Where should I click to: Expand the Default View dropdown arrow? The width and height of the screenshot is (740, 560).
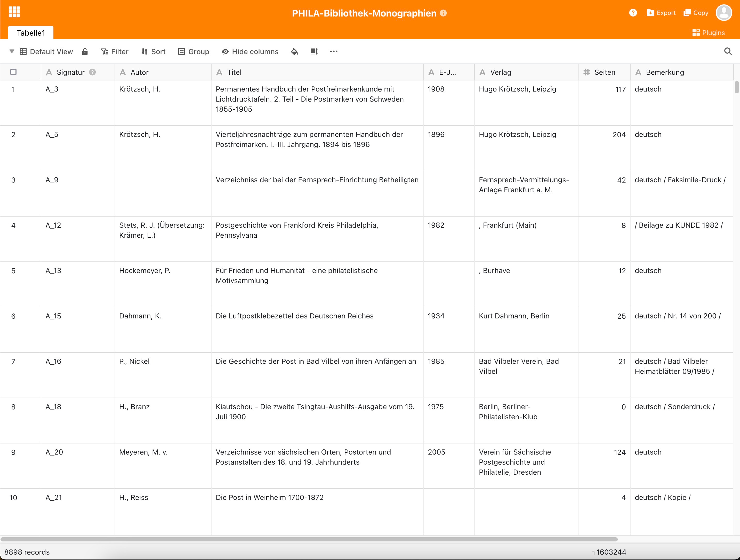click(x=12, y=52)
